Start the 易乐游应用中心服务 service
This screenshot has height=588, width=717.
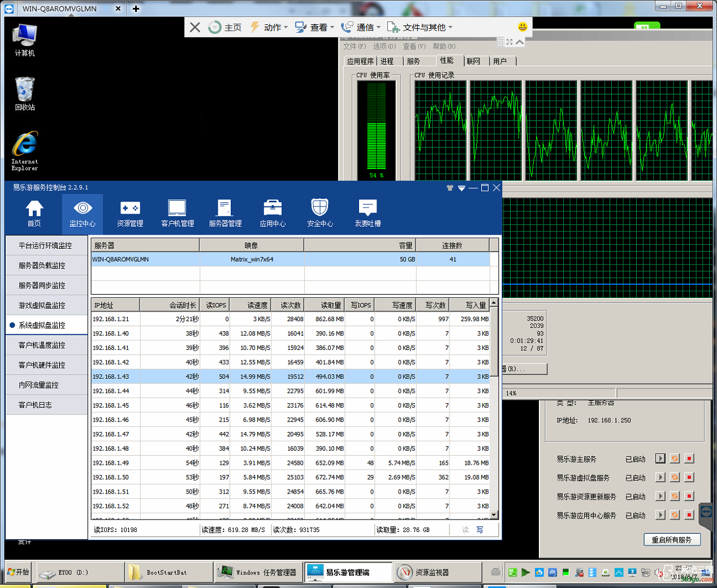[x=660, y=515]
